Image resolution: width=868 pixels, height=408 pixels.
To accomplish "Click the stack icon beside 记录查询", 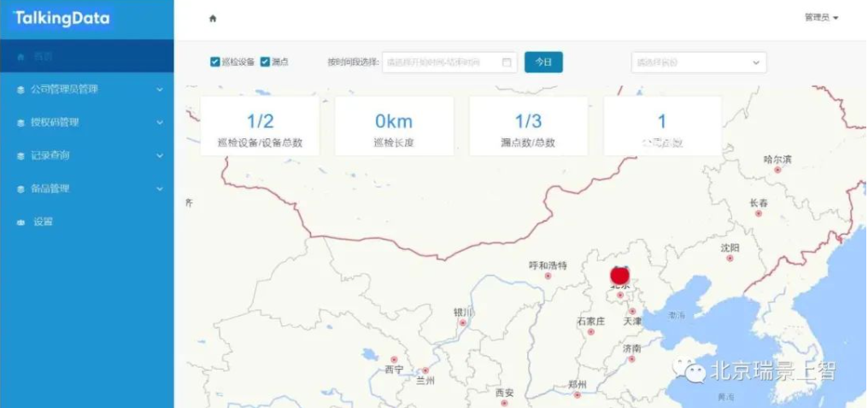I will click(21, 156).
